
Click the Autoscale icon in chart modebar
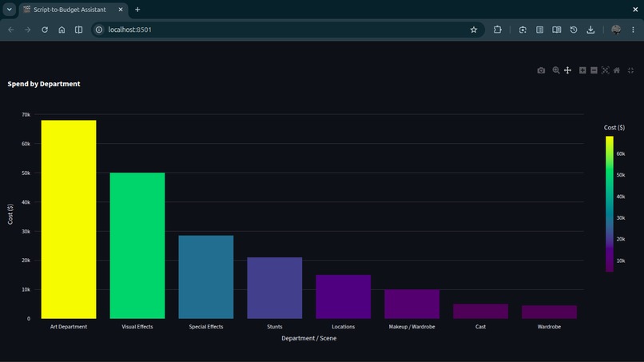pos(605,70)
